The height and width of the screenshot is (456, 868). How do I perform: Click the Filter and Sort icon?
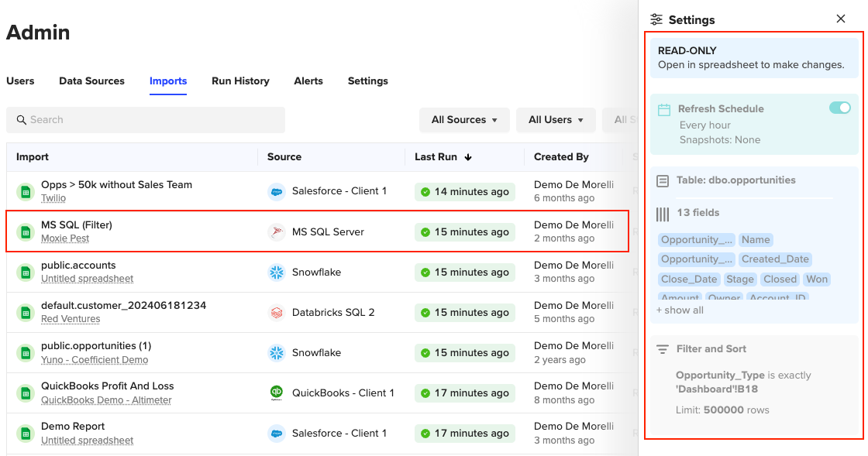point(663,349)
